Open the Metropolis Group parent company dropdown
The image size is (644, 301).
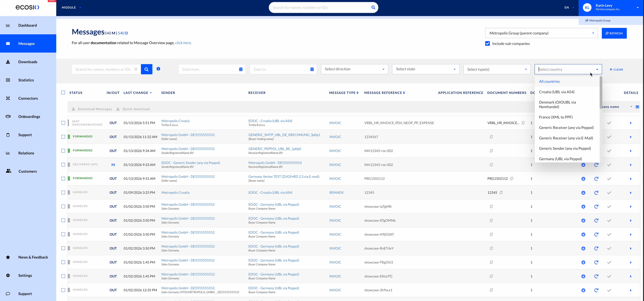pos(541,33)
